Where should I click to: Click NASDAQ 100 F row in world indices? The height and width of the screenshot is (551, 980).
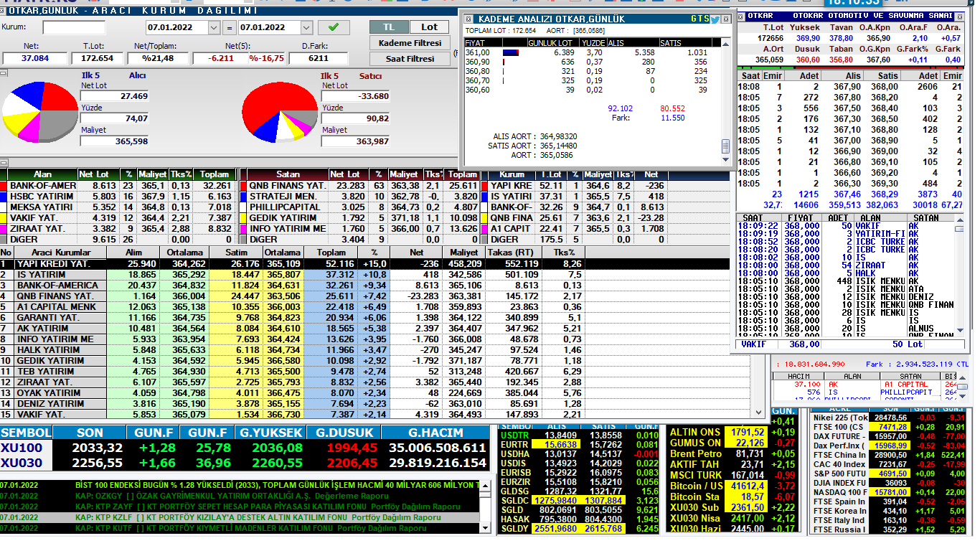(888, 492)
